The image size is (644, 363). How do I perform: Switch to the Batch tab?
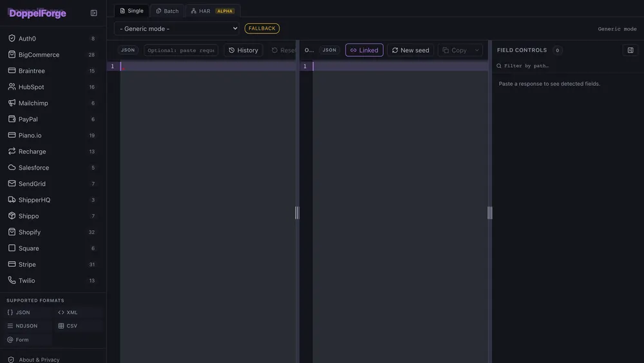pyautogui.click(x=167, y=11)
